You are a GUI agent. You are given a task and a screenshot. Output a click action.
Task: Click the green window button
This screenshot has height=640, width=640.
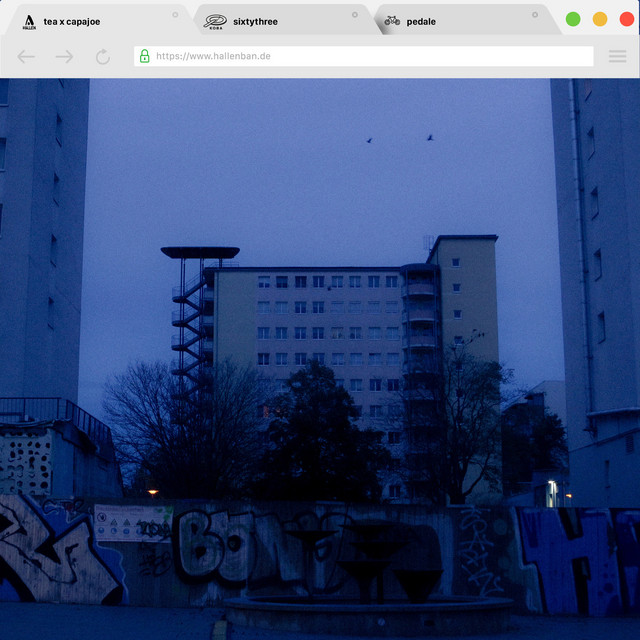point(573,19)
